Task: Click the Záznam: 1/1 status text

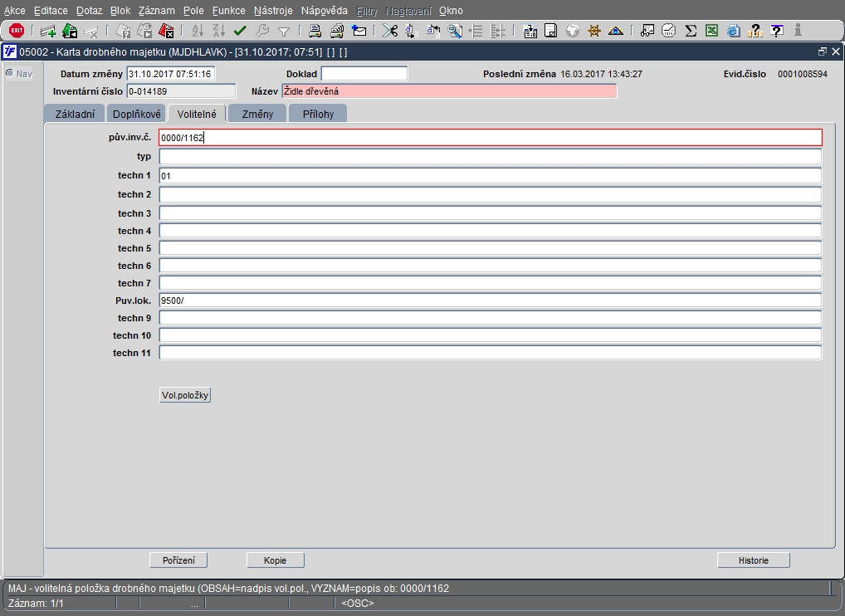Action: (x=36, y=603)
